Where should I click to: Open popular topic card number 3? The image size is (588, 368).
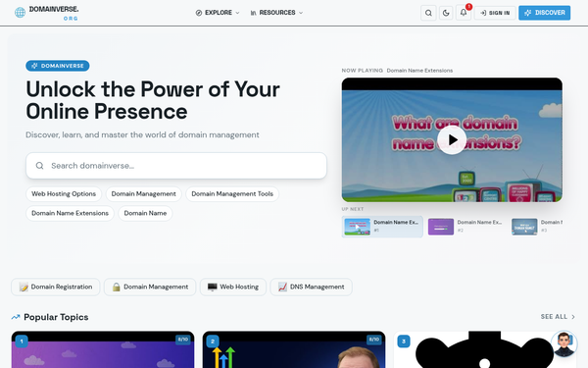pos(485,349)
